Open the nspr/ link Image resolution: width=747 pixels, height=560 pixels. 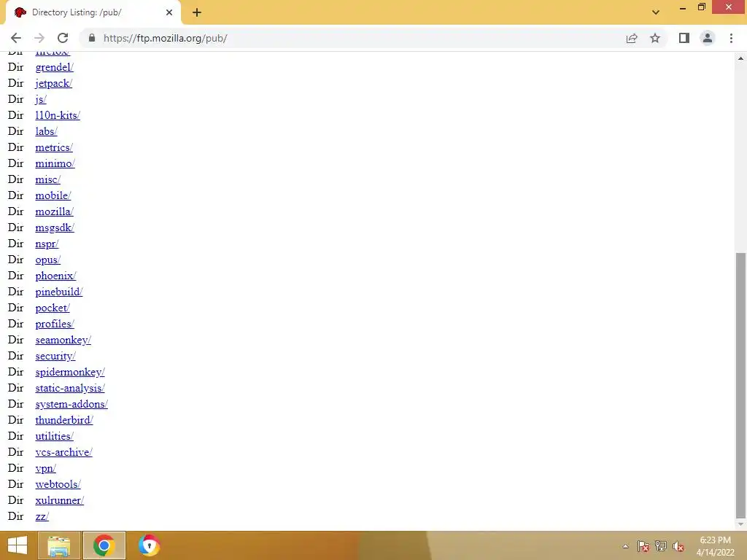47,244
